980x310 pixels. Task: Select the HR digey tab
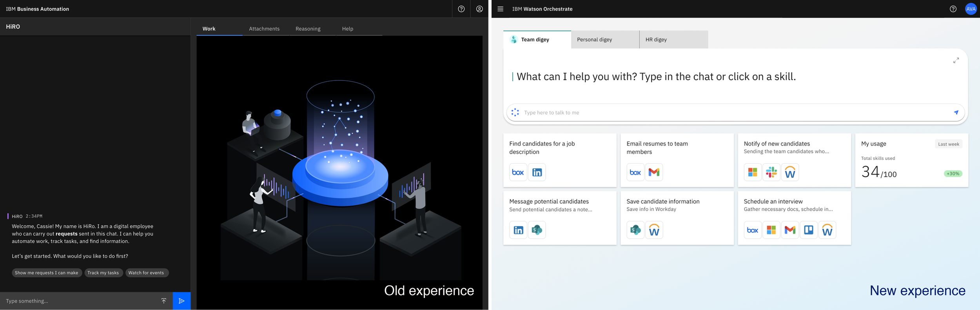(x=674, y=39)
